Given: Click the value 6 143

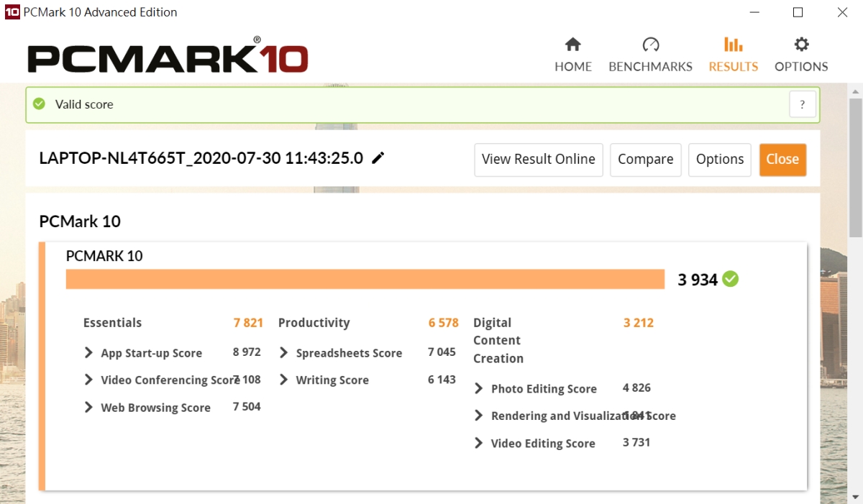Looking at the screenshot, I should [x=442, y=380].
